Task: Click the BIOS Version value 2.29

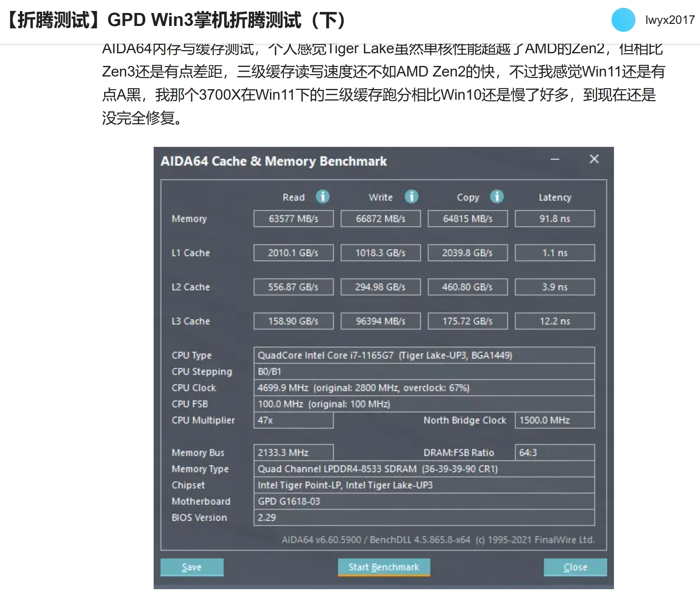Action: tap(424, 517)
